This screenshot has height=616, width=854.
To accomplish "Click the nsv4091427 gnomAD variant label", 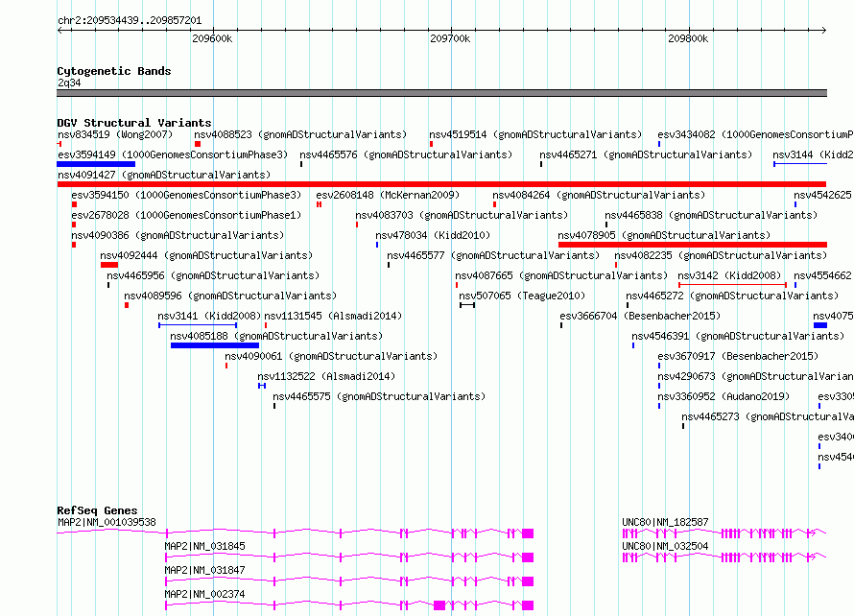I will click(x=164, y=175).
